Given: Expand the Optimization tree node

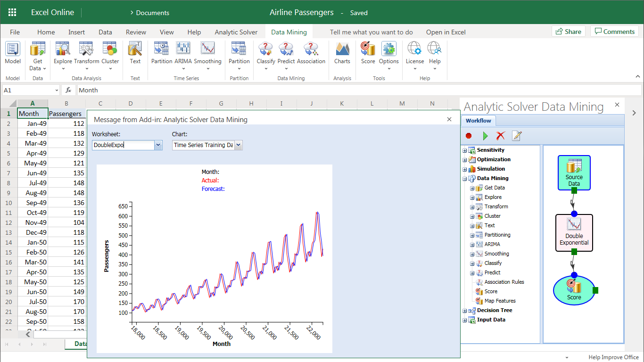Looking at the screenshot, I should click(465, 160).
